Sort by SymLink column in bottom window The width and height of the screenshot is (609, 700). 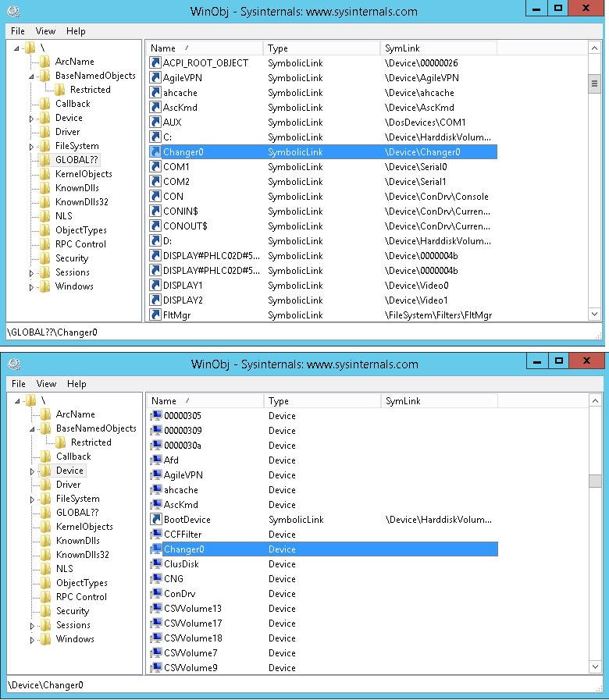440,400
